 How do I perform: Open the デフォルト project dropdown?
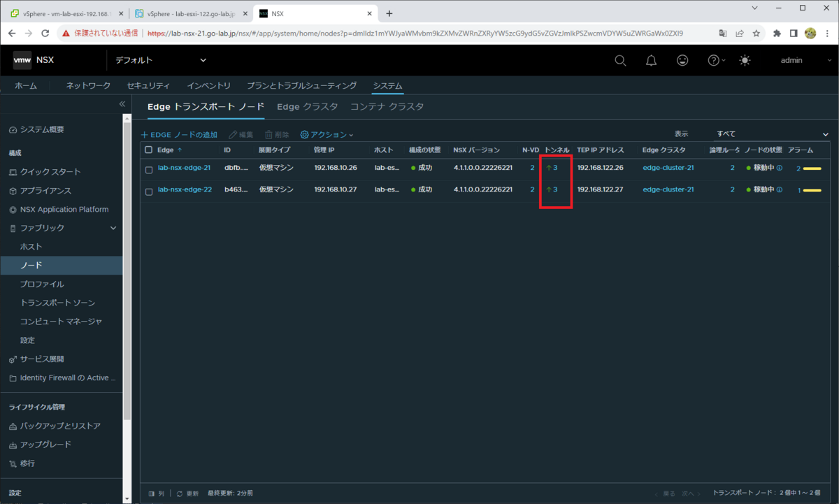pos(161,61)
